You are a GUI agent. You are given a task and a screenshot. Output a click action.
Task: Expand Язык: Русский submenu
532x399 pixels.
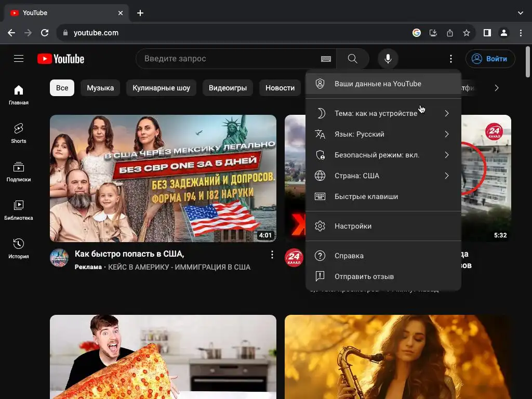pyautogui.click(x=383, y=135)
